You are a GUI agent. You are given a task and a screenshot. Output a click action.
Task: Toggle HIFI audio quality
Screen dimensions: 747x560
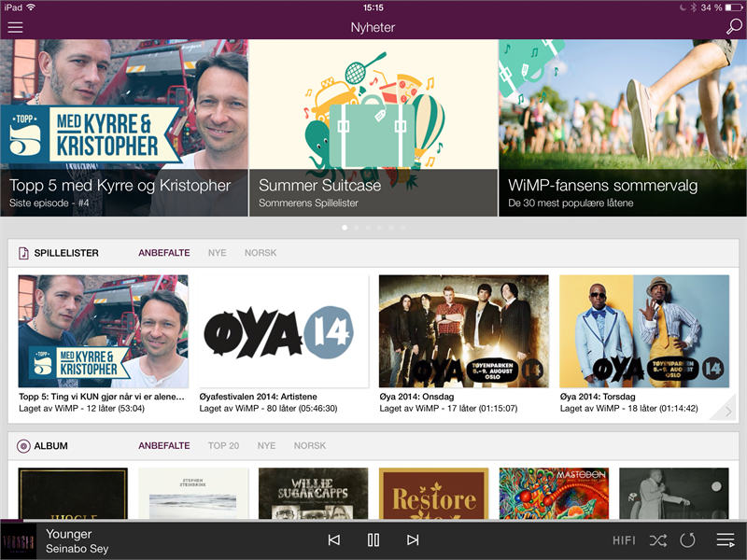[x=624, y=540]
